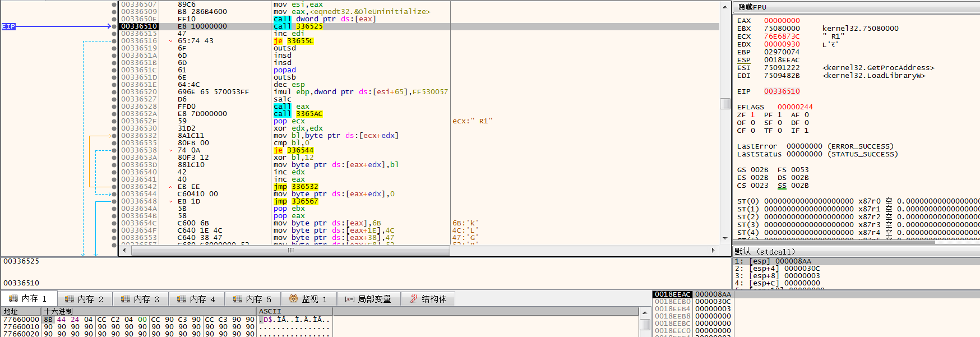
Task: Click breakpoint dot beside address 00336532
Action: click(114, 136)
